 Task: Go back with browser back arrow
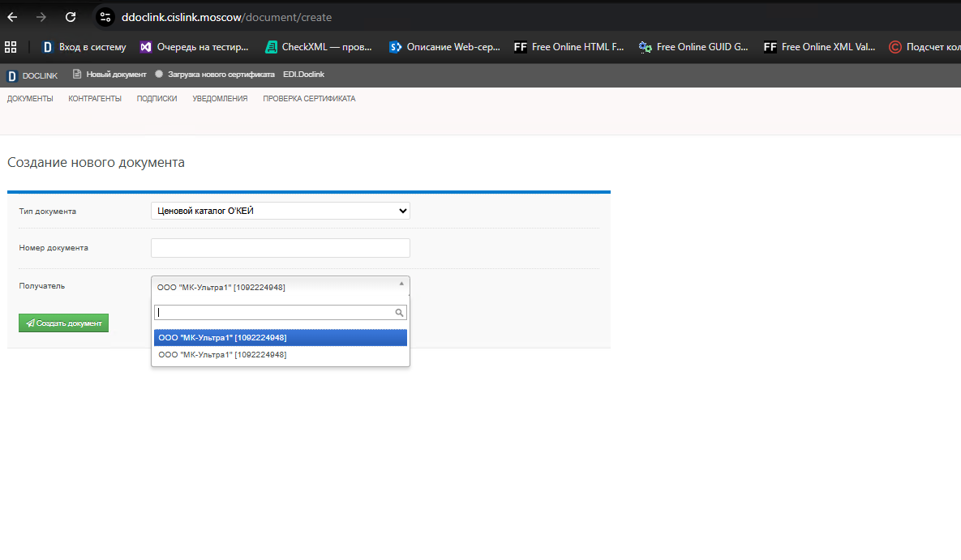12,17
